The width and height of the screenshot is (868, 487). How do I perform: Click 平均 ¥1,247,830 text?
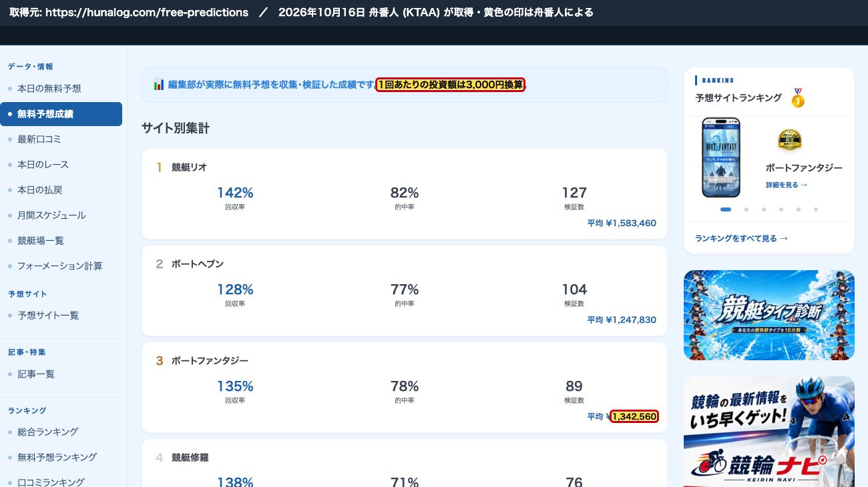point(622,320)
